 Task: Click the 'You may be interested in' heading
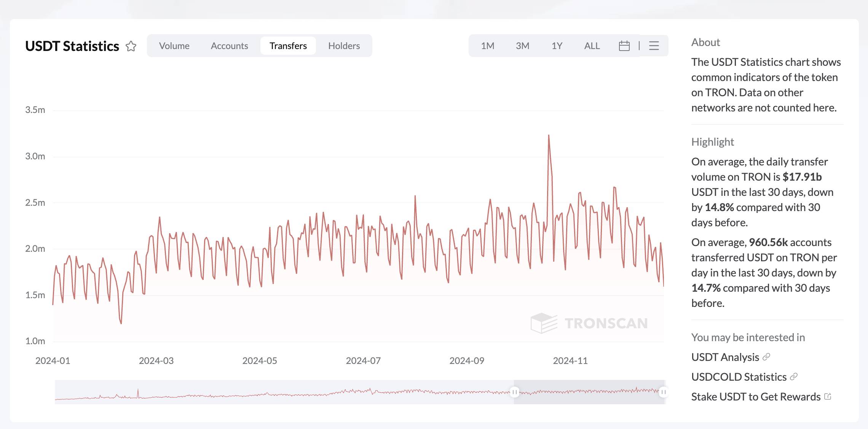click(x=748, y=337)
